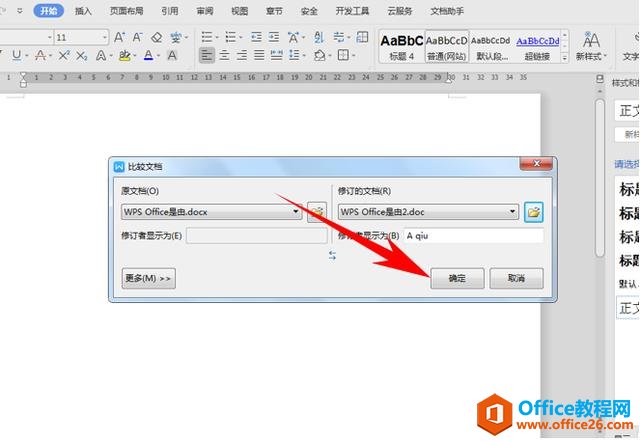Swap documents with the blue arrows icon
Image resolution: width=640 pixels, height=442 pixels.
[x=332, y=255]
